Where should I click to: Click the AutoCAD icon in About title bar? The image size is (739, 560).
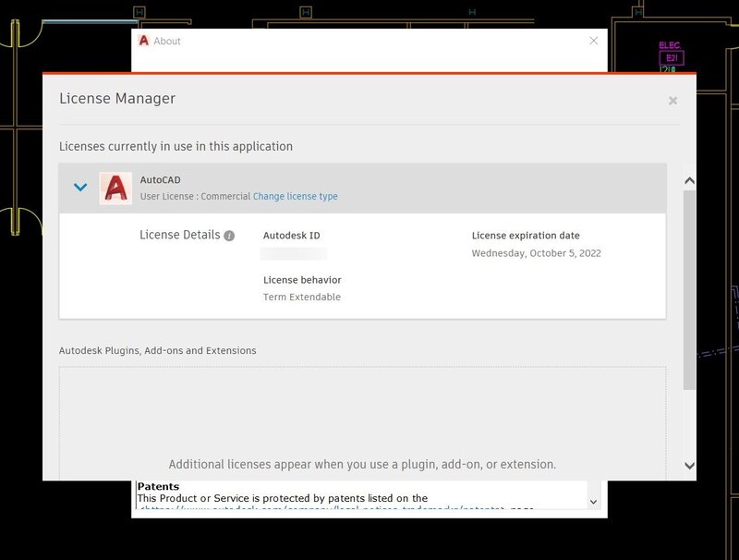(x=144, y=41)
